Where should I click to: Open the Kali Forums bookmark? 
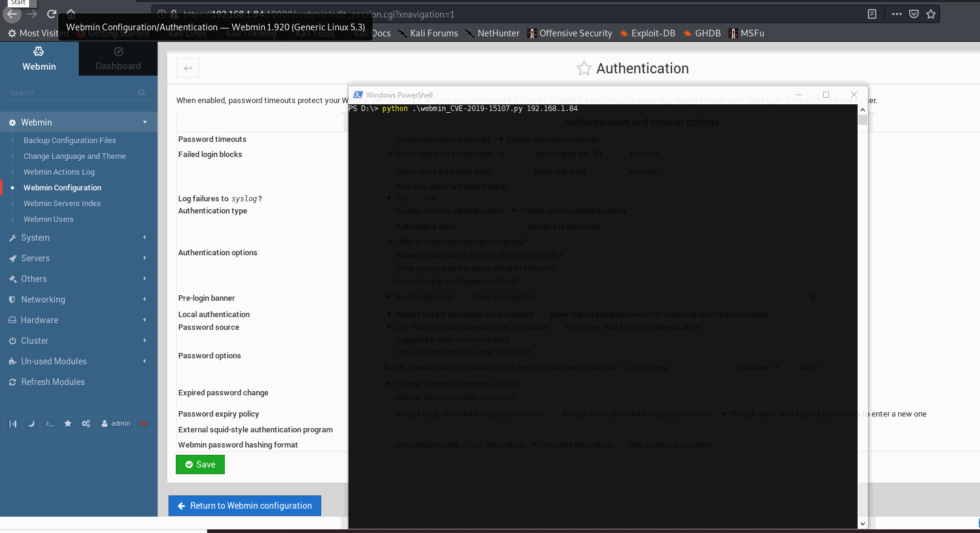pos(428,33)
